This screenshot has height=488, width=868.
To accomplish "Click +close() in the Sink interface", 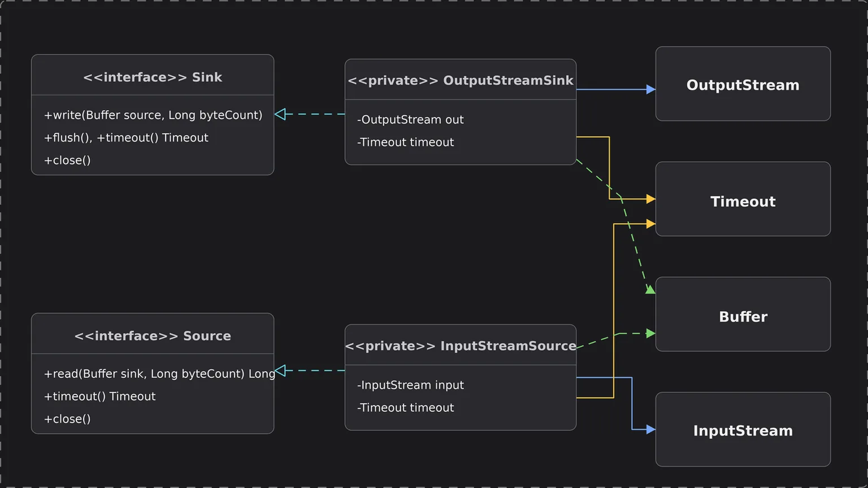I will 67,160.
